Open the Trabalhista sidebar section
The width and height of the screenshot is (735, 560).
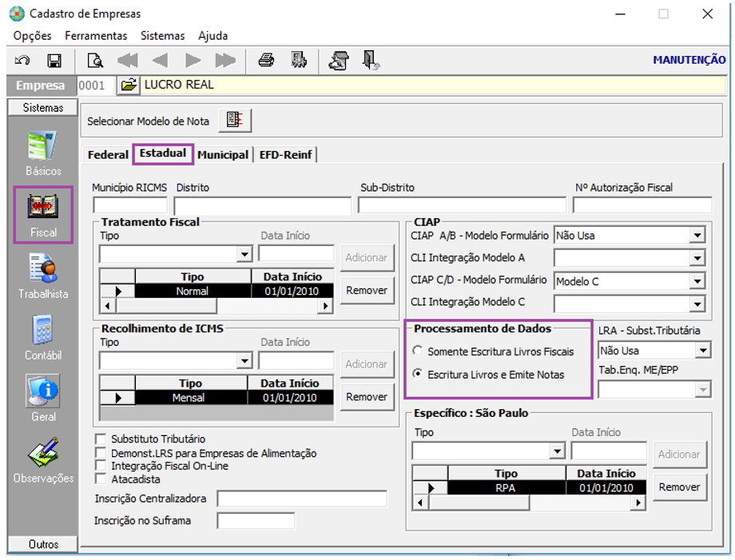[43, 276]
